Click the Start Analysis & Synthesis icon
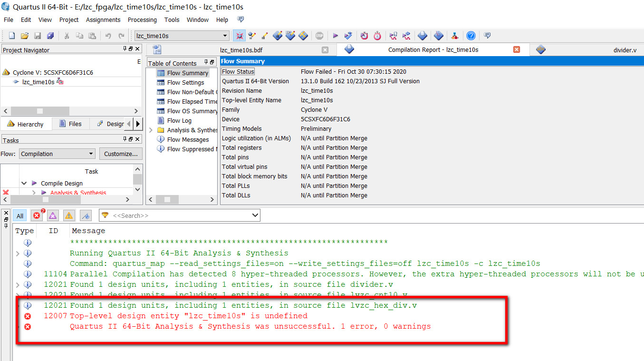 (x=348, y=36)
